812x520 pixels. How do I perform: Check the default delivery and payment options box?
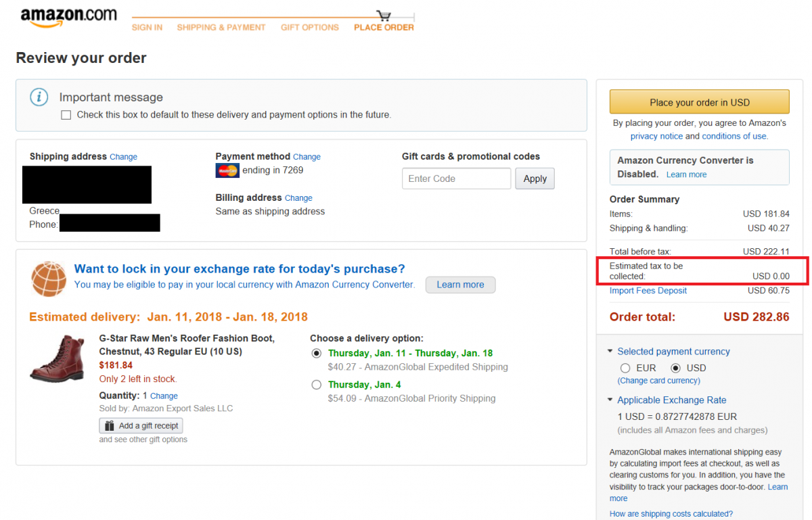(x=66, y=115)
